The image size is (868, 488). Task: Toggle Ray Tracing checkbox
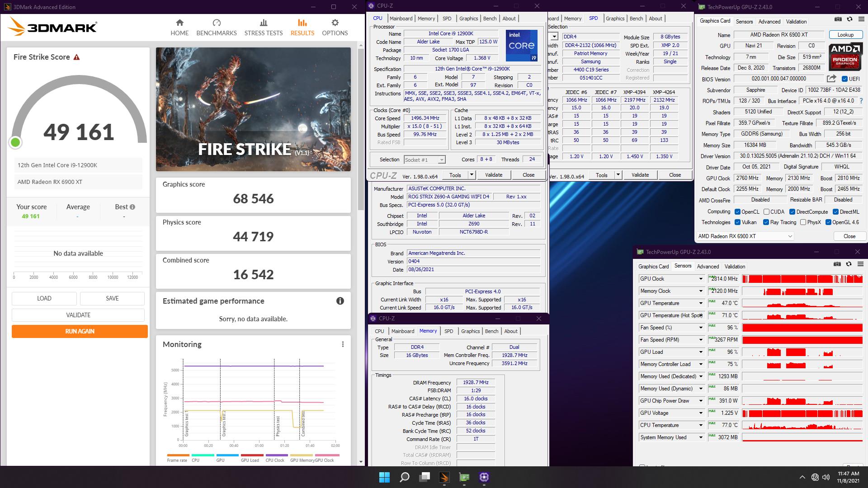(766, 222)
